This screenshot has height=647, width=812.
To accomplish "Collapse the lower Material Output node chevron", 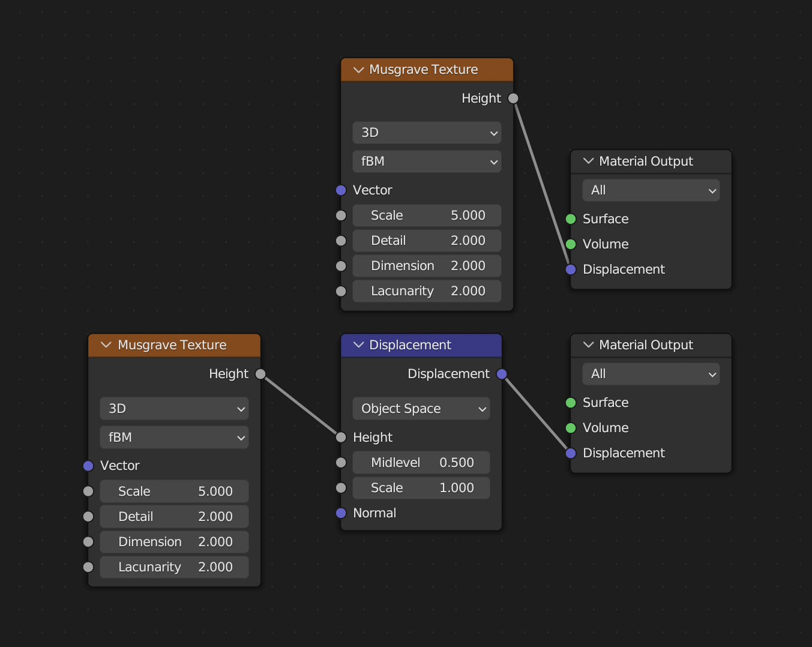I will tap(589, 345).
